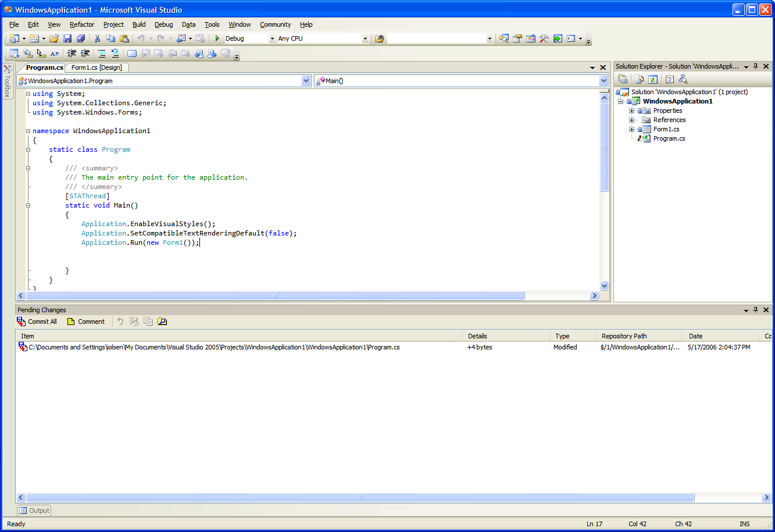
Task: Cut selection with the scissors icon
Action: click(x=98, y=38)
